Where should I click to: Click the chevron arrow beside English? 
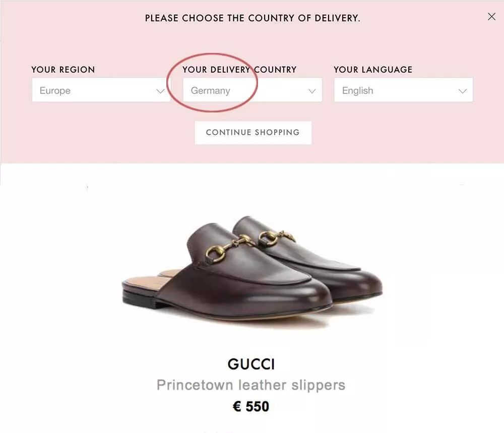point(463,91)
